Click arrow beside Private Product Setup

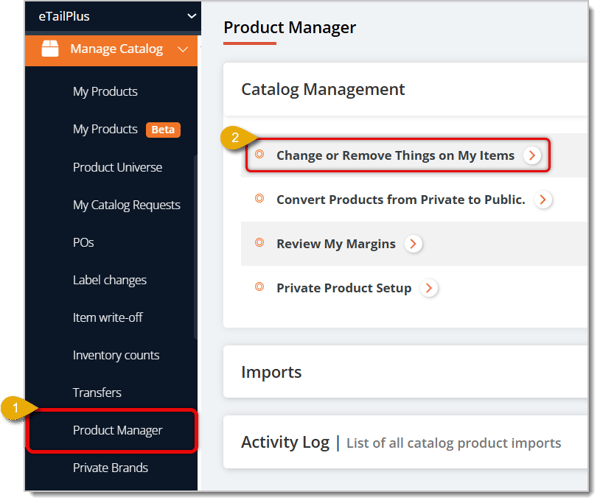(x=429, y=288)
